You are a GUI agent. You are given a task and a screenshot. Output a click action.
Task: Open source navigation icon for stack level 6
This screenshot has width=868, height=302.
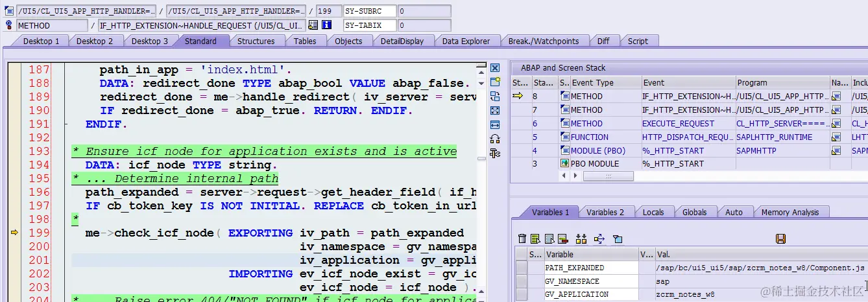point(836,124)
